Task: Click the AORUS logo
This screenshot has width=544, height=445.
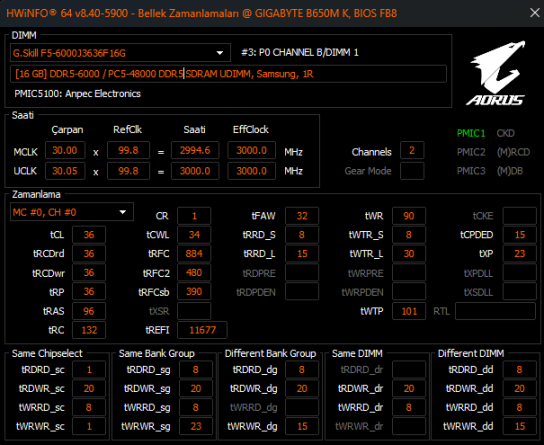Action: (496, 74)
